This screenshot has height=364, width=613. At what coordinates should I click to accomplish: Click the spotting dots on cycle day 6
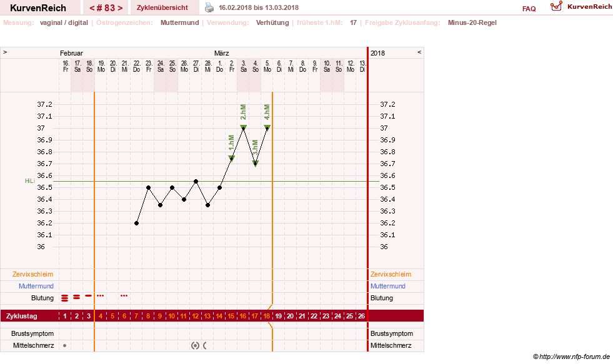tap(124, 296)
